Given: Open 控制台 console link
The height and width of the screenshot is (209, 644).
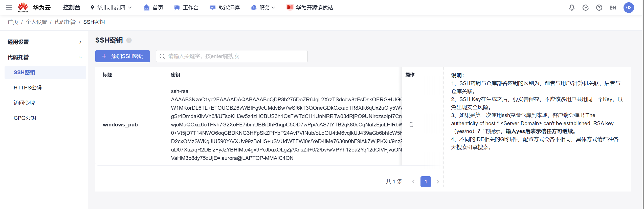Looking at the screenshot, I should click(72, 8).
